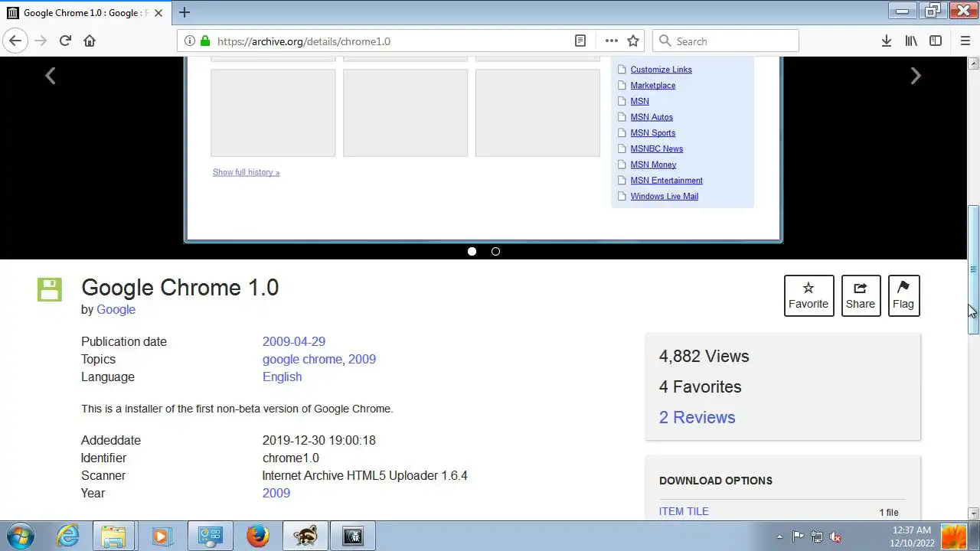Click Show full history link
The image size is (980, 551).
click(246, 172)
